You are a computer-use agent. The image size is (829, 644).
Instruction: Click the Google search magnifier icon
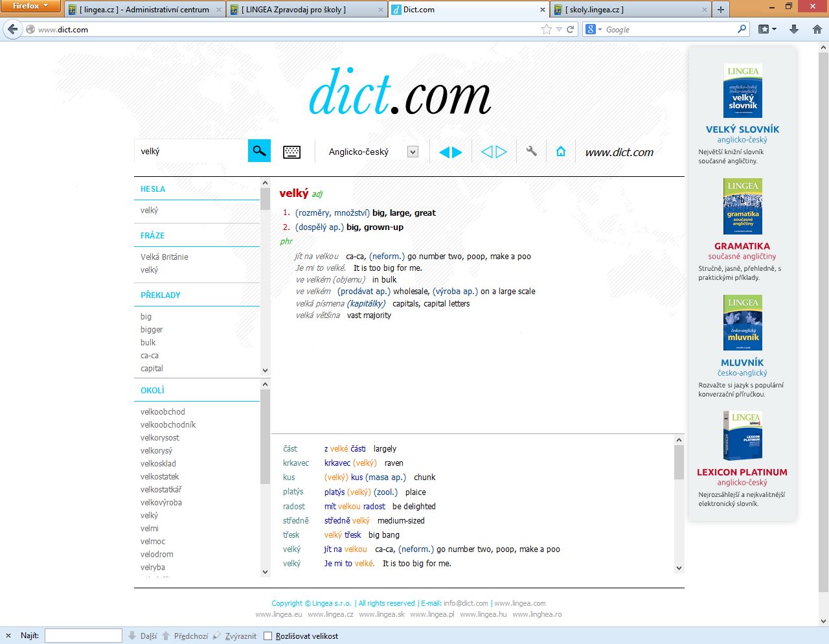coord(742,29)
